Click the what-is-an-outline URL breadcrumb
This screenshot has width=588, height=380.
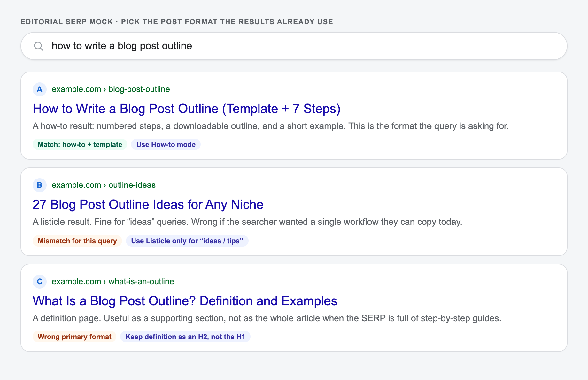tap(113, 281)
